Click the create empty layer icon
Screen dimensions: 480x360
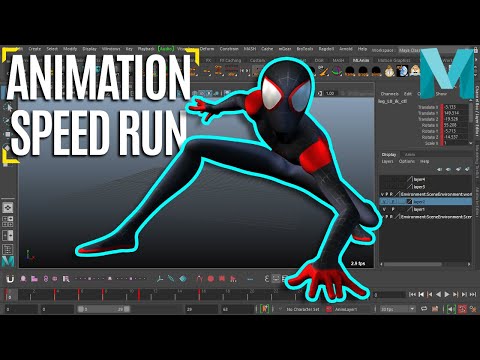pos(458,169)
